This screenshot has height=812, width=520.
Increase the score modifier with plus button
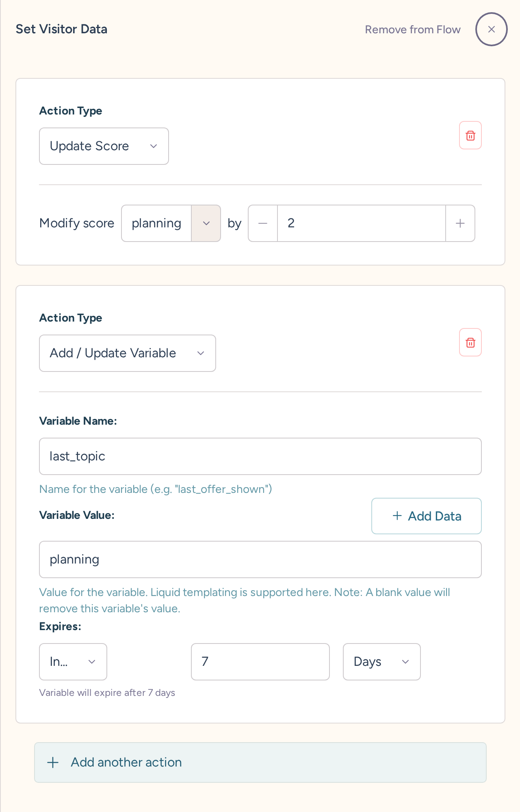point(460,223)
